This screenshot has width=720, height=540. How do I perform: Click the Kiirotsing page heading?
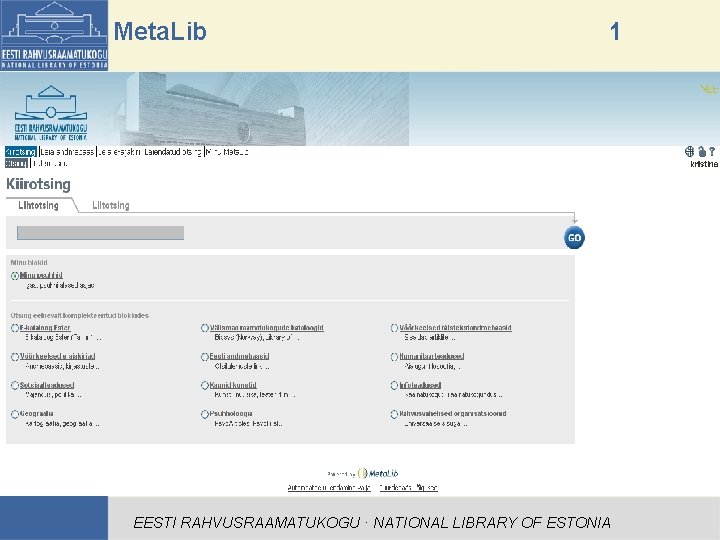39,184
